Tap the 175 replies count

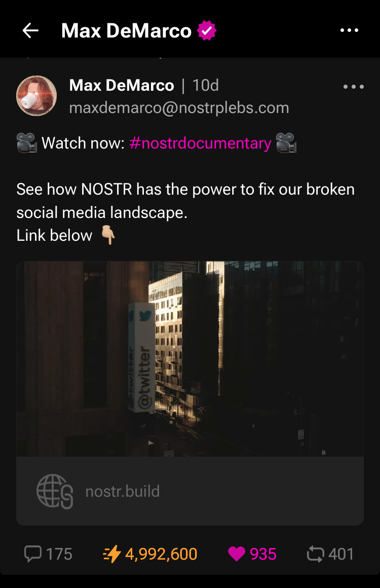59,554
